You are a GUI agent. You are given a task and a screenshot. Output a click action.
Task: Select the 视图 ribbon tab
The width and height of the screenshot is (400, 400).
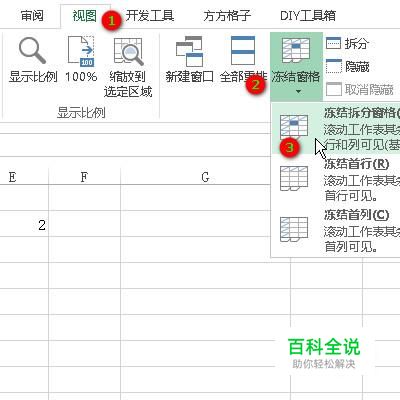click(x=84, y=16)
